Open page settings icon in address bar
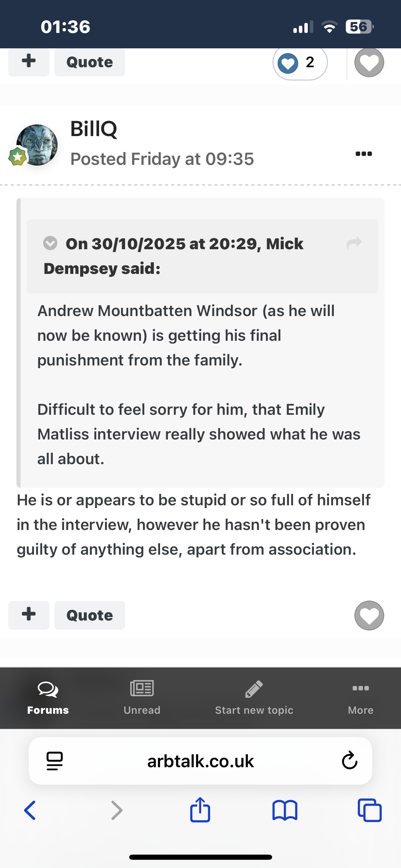The width and height of the screenshot is (401, 868). coord(54,761)
